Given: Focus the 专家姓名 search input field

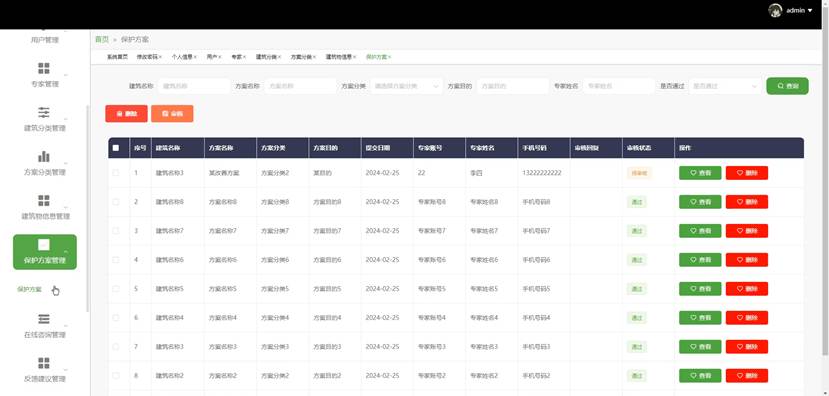Looking at the screenshot, I should click(619, 86).
